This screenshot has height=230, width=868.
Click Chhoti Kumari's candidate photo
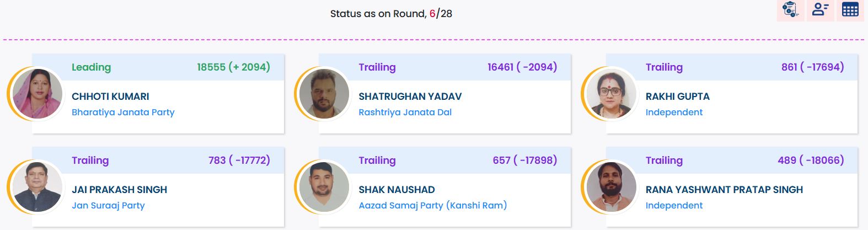coord(37,94)
